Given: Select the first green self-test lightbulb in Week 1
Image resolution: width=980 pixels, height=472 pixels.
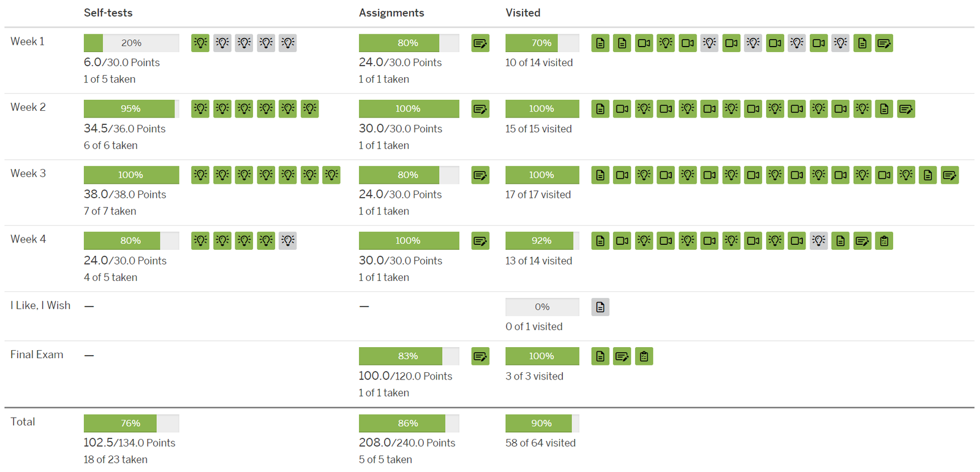Looking at the screenshot, I should [x=200, y=43].
